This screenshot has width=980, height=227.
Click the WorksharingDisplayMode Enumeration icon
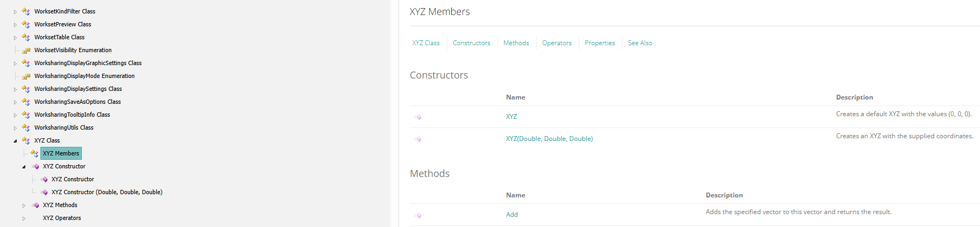(26, 76)
